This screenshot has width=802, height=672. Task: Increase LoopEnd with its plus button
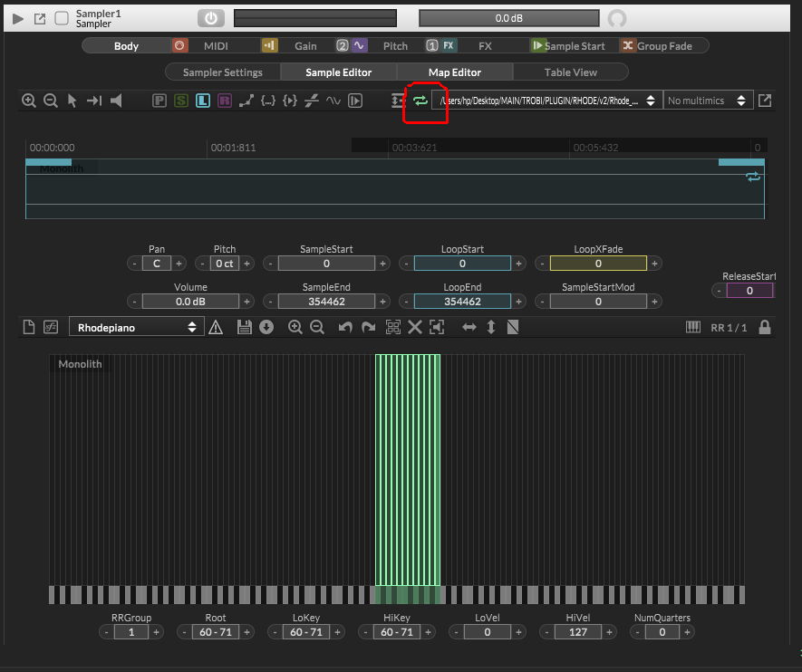click(518, 302)
